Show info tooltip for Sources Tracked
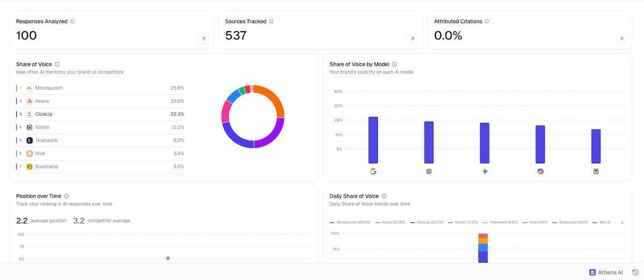 tap(271, 22)
